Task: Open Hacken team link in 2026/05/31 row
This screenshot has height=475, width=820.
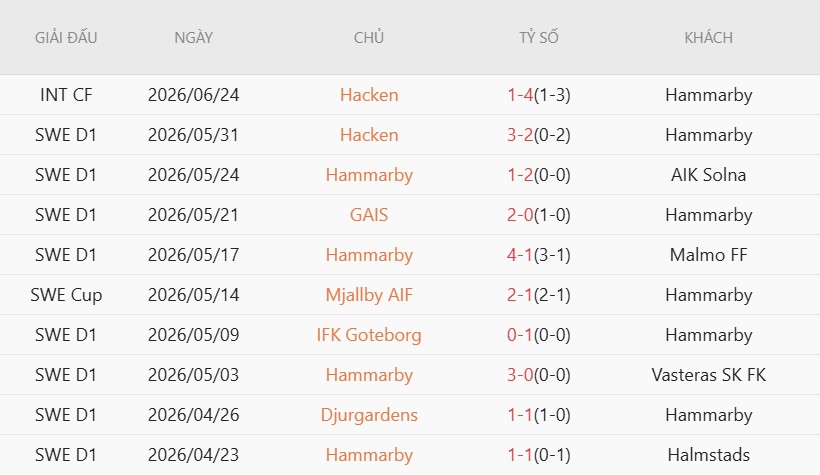Action: point(369,135)
